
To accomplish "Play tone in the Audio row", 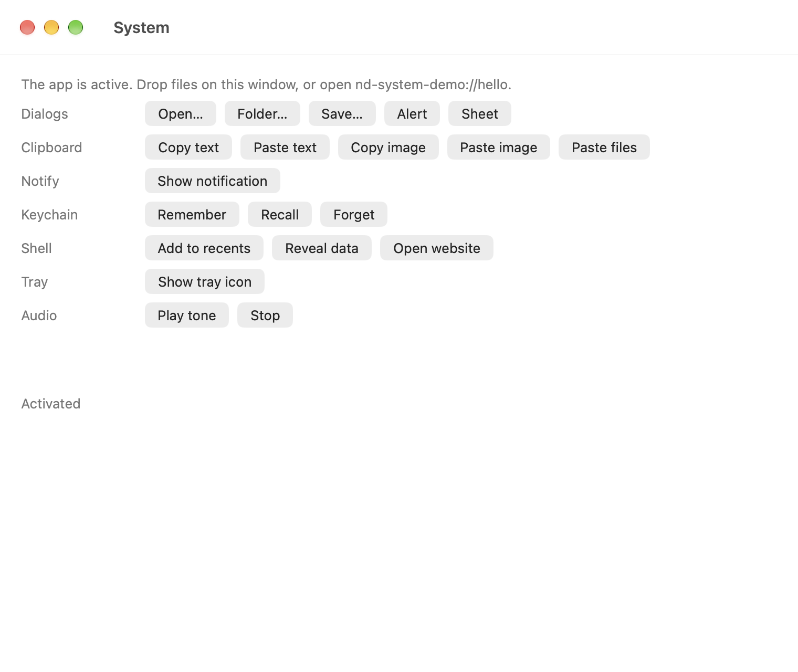I will tap(187, 315).
